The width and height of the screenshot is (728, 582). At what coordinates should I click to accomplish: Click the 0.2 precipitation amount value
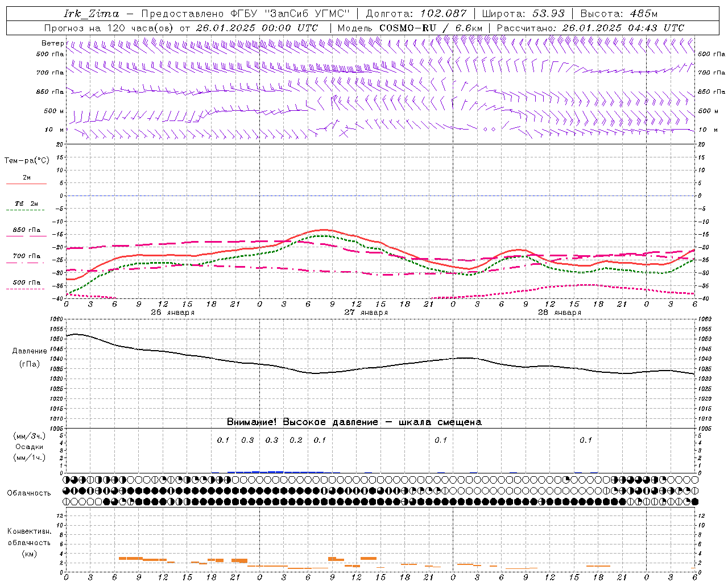coord(296,440)
